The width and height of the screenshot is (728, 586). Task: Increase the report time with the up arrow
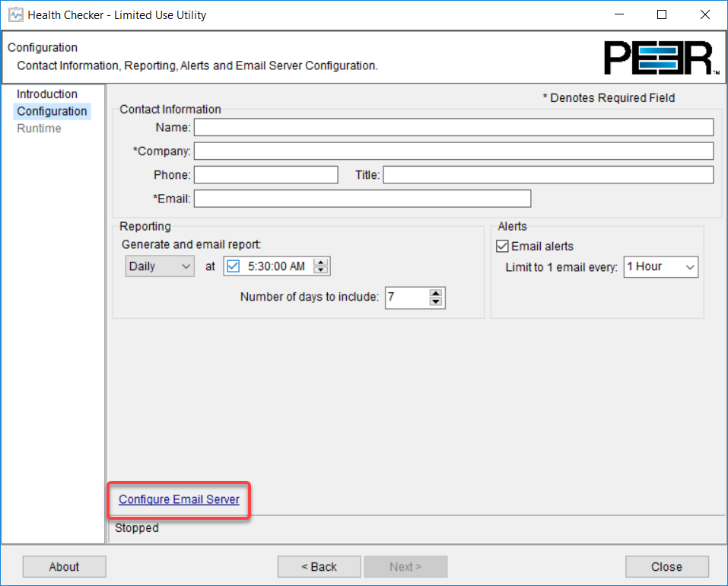[321, 263]
